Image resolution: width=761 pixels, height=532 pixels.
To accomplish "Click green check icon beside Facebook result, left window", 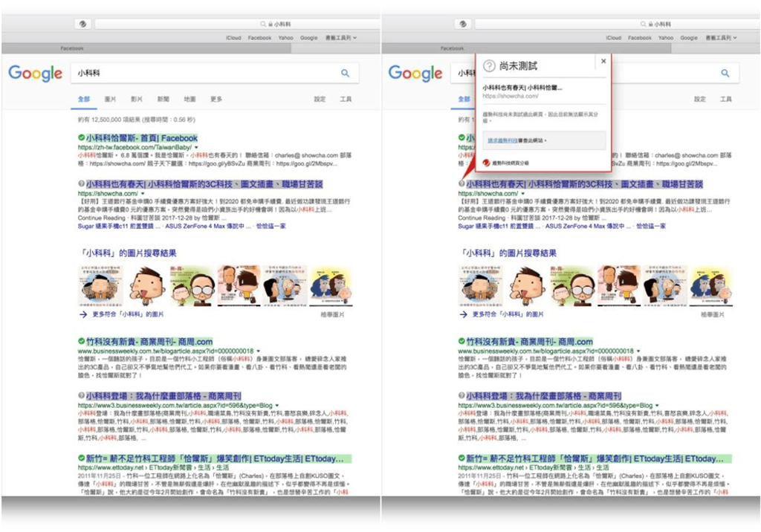I will pyautogui.click(x=82, y=138).
